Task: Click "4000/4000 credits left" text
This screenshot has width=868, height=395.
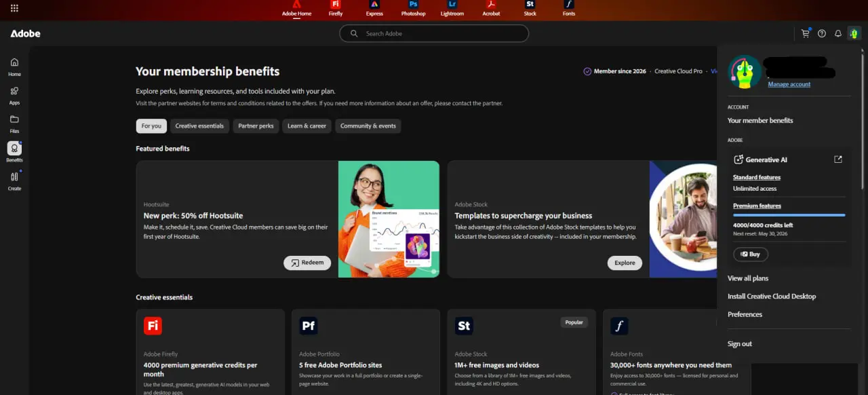Action: (763, 225)
